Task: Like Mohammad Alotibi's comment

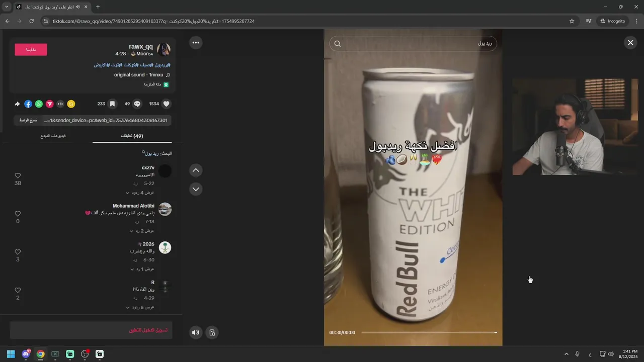Action: coord(18,214)
